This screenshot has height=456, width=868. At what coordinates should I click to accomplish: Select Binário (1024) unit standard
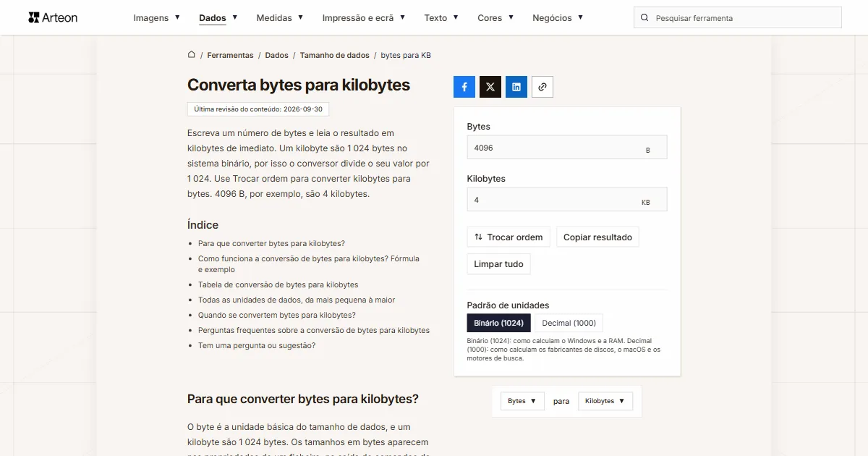pos(499,323)
